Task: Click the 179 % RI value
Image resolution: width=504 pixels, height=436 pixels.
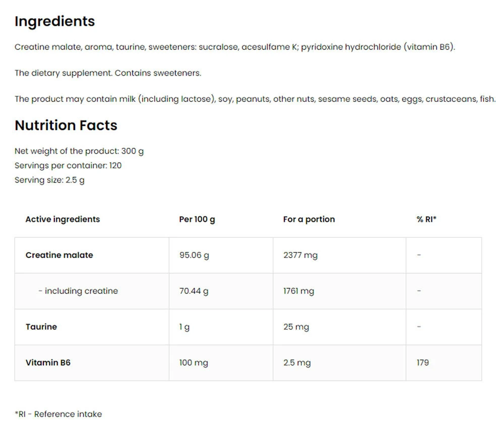Action: click(423, 362)
